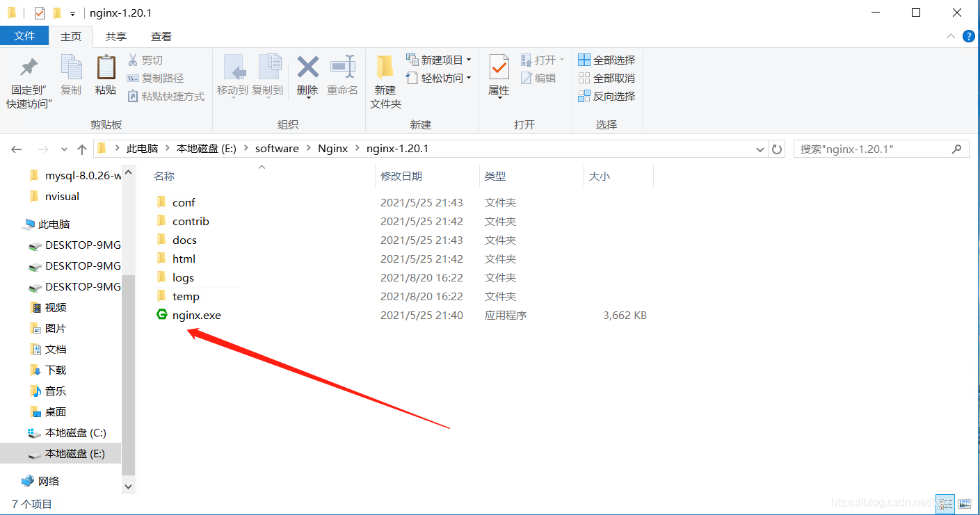This screenshot has height=515, width=980.
Task: Open New item dropdown
Action: tap(439, 60)
